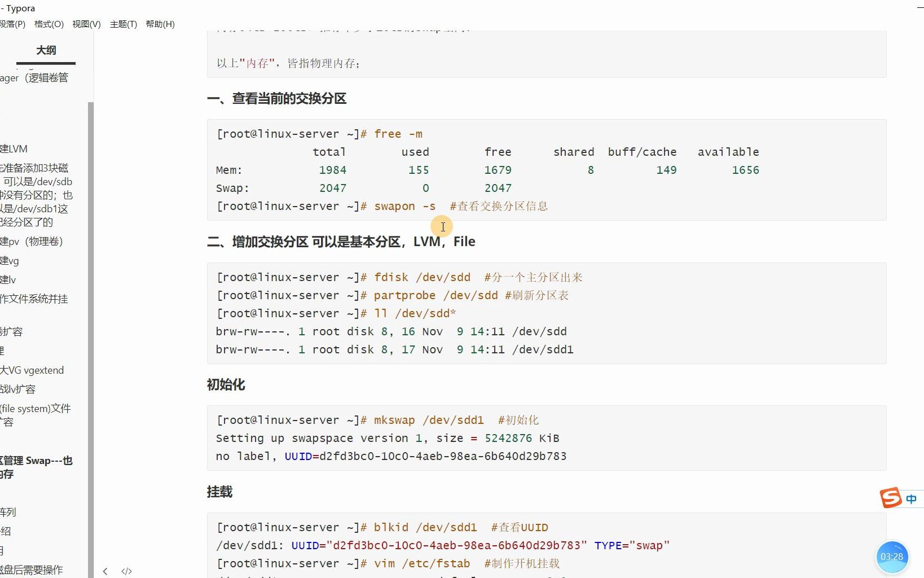Image resolution: width=924 pixels, height=578 pixels.
Task: Click the mkswap UUID output line
Action: pyautogui.click(x=391, y=456)
